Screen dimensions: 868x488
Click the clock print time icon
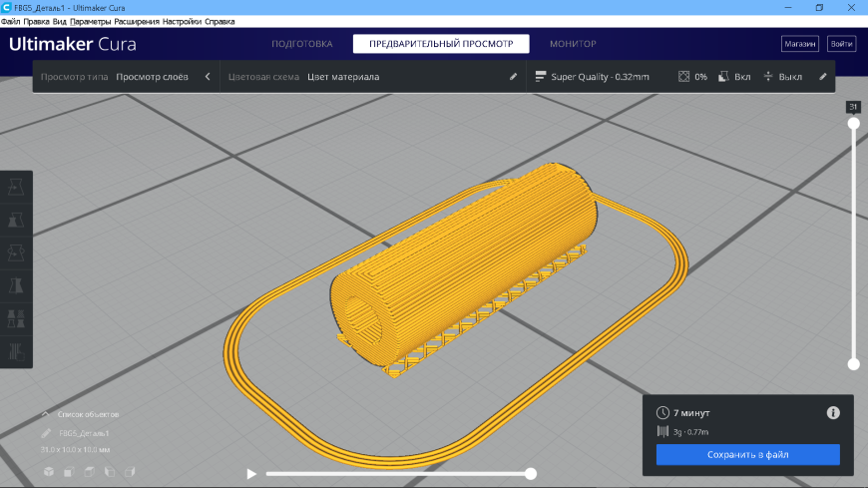tap(662, 413)
